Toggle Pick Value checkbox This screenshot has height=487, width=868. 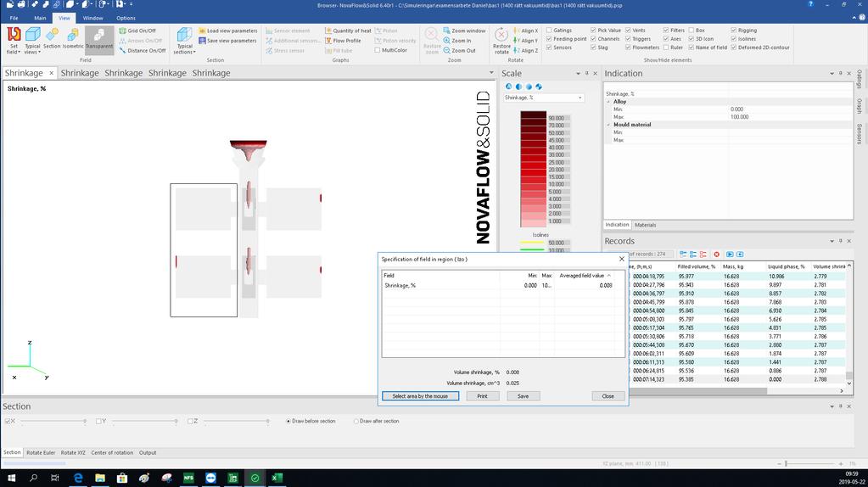(x=593, y=31)
